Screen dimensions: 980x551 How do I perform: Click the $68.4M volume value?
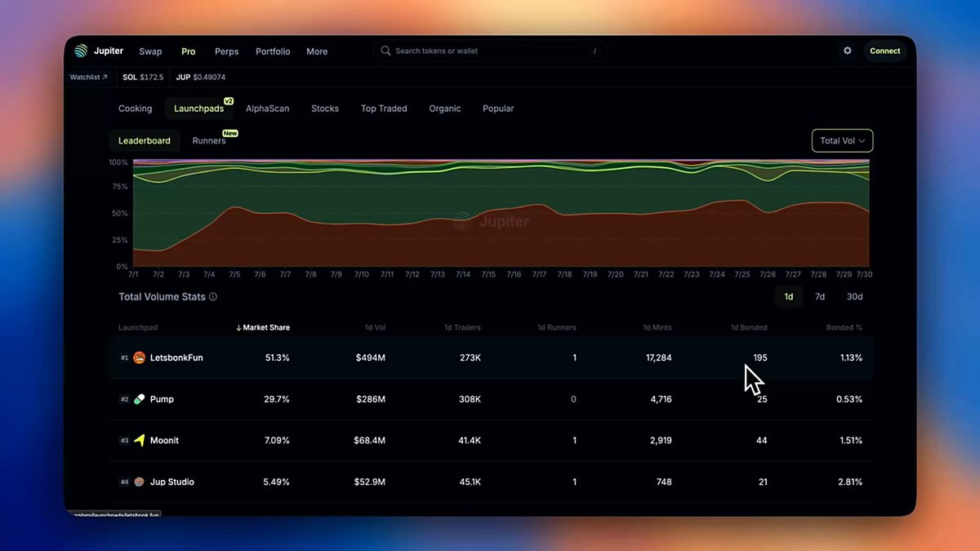(x=369, y=440)
